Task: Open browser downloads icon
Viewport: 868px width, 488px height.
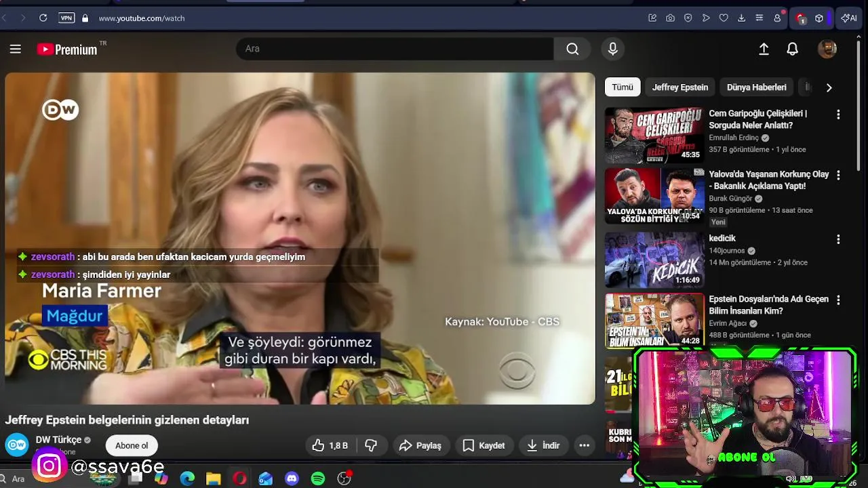Action: pyautogui.click(x=741, y=18)
